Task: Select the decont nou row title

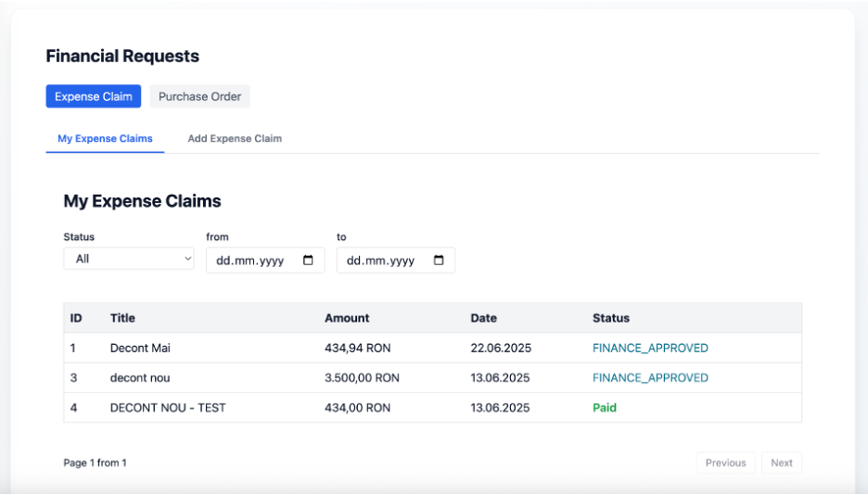Action: [x=140, y=377]
